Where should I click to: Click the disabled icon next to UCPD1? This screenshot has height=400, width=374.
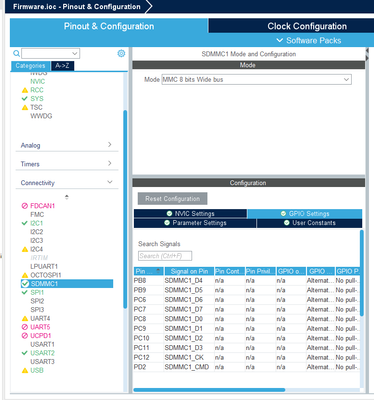(x=25, y=336)
